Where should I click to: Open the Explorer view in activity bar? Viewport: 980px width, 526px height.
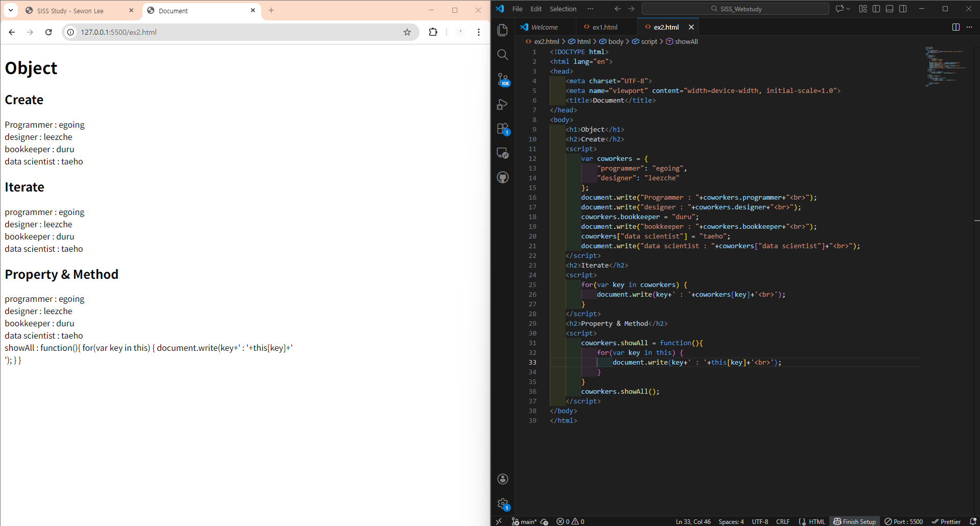click(x=503, y=30)
